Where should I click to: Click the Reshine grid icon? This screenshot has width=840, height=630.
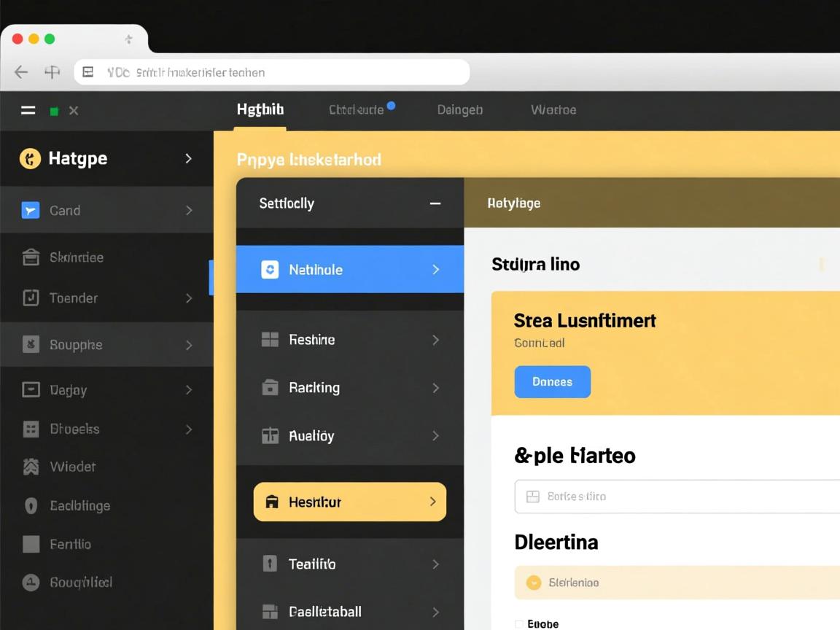point(270,340)
